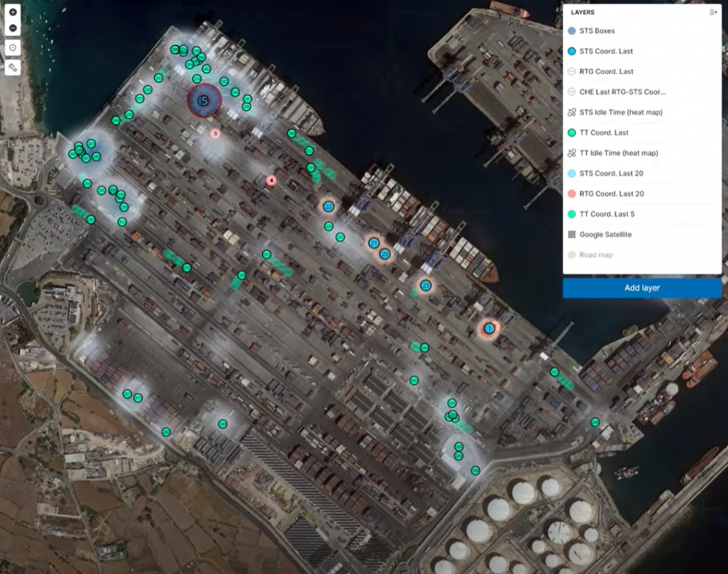Select the STS Coord. Last 20 layer
The image size is (728, 574).
coord(611,174)
